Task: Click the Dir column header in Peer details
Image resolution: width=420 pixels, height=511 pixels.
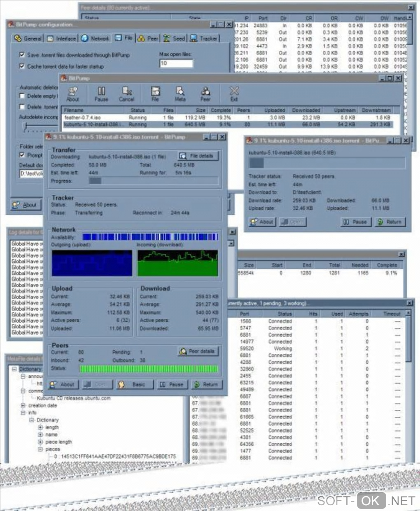Action: 283,18
